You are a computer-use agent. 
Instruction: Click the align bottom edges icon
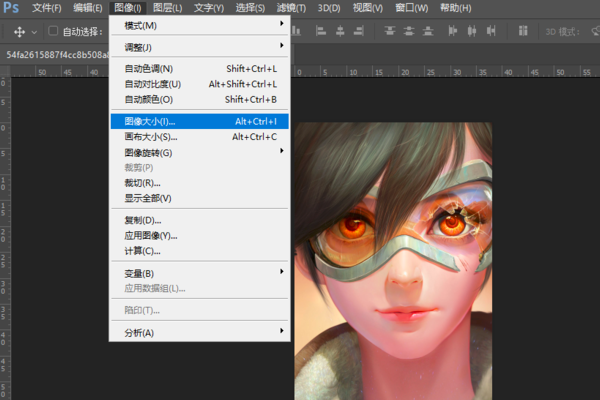[x=296, y=31]
